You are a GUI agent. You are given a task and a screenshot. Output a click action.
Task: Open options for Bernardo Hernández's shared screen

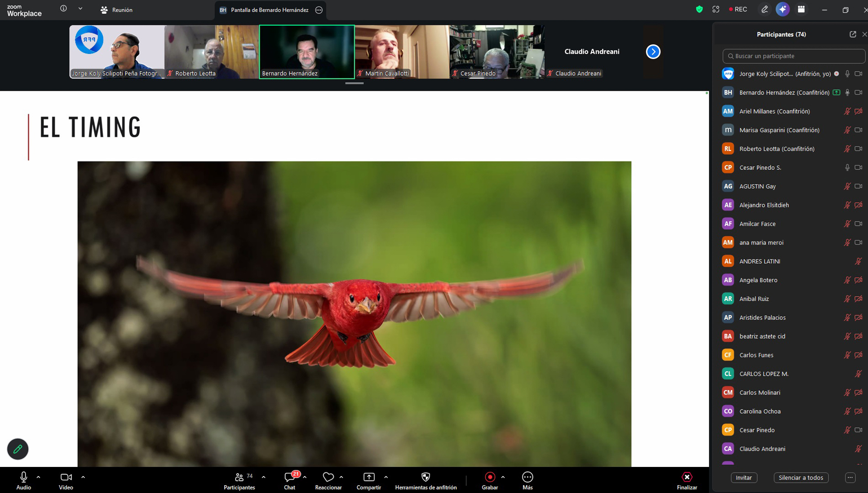pyautogui.click(x=319, y=10)
